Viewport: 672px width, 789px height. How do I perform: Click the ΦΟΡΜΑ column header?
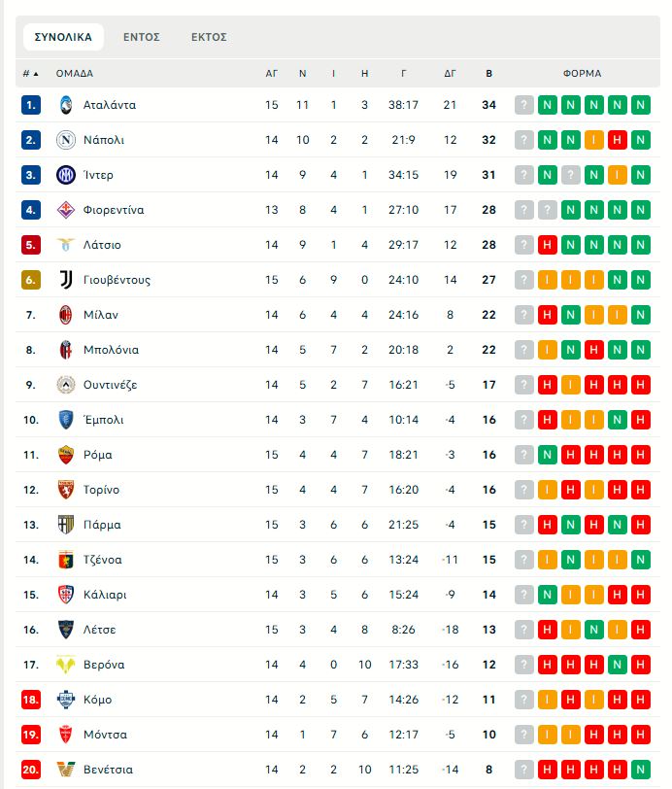click(582, 73)
